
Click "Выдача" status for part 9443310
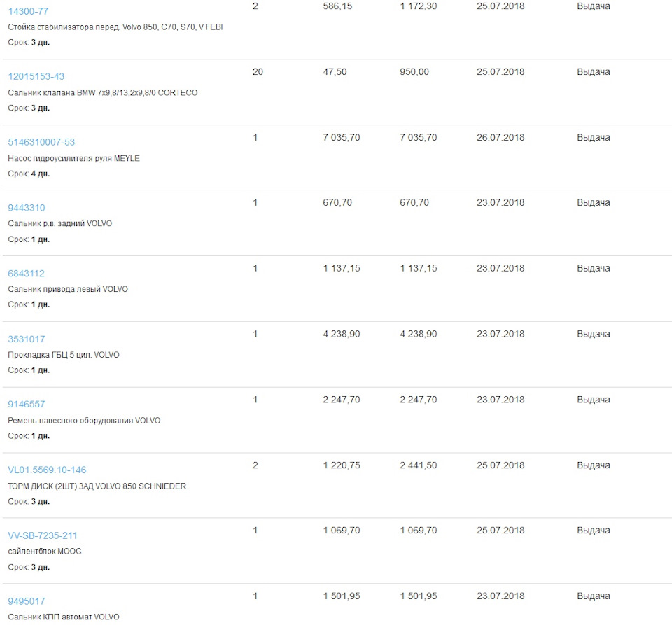click(593, 203)
